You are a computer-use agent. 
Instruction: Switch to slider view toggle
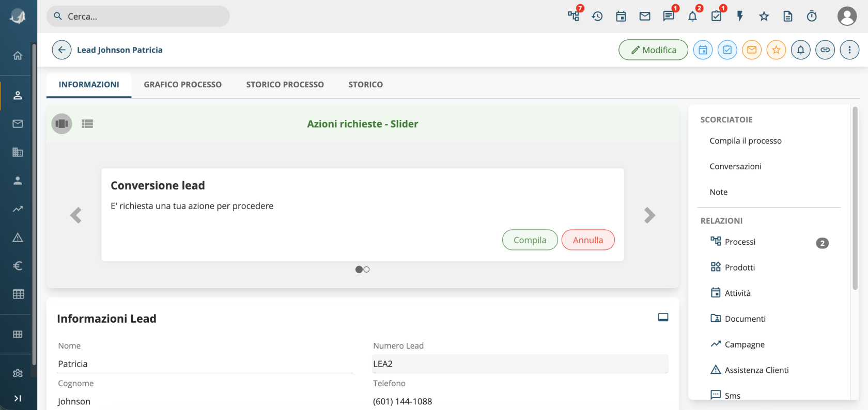[x=62, y=124]
